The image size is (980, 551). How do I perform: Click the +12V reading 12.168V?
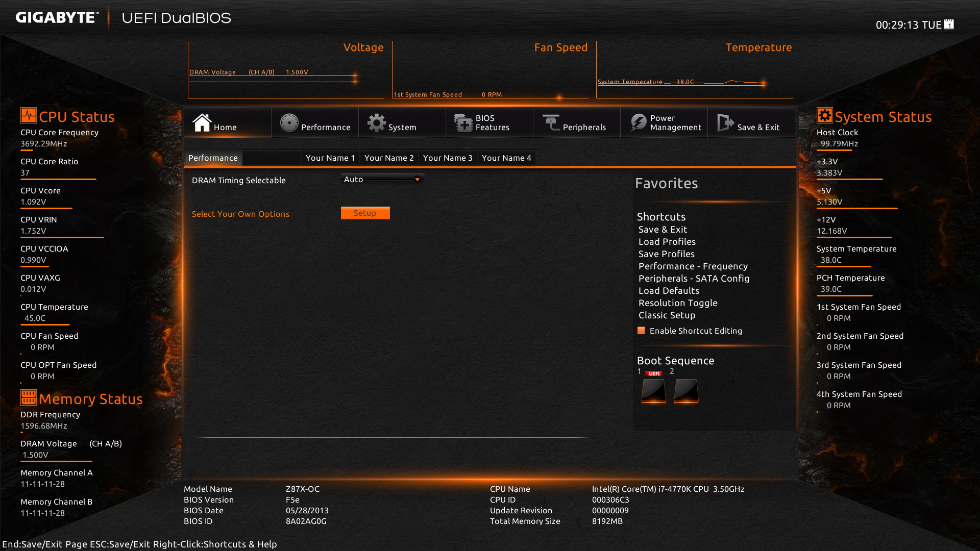point(831,231)
